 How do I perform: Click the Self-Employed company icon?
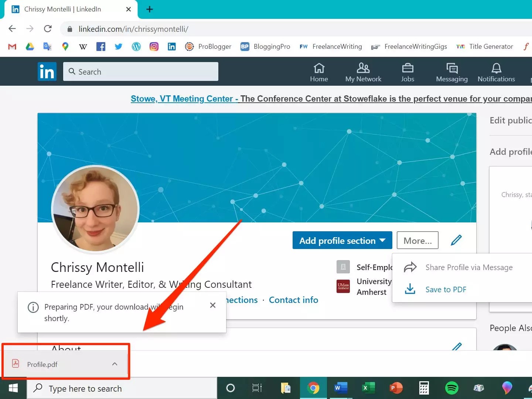pos(343,267)
